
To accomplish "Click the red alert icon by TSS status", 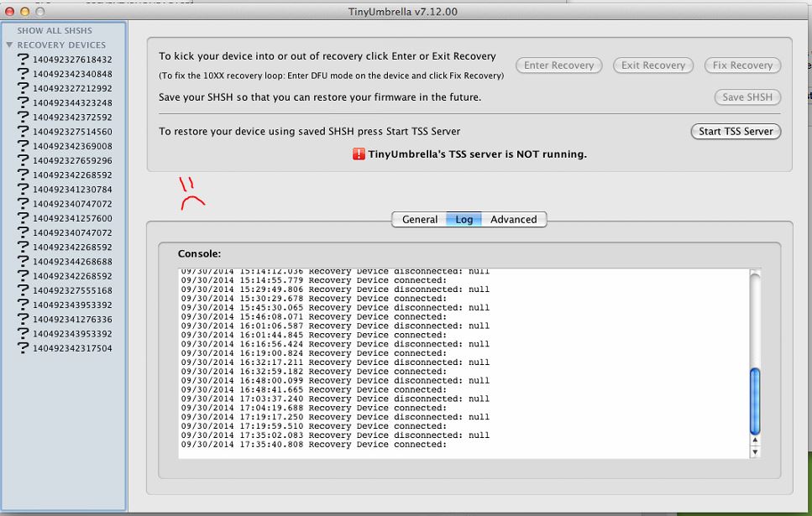I will [359, 154].
